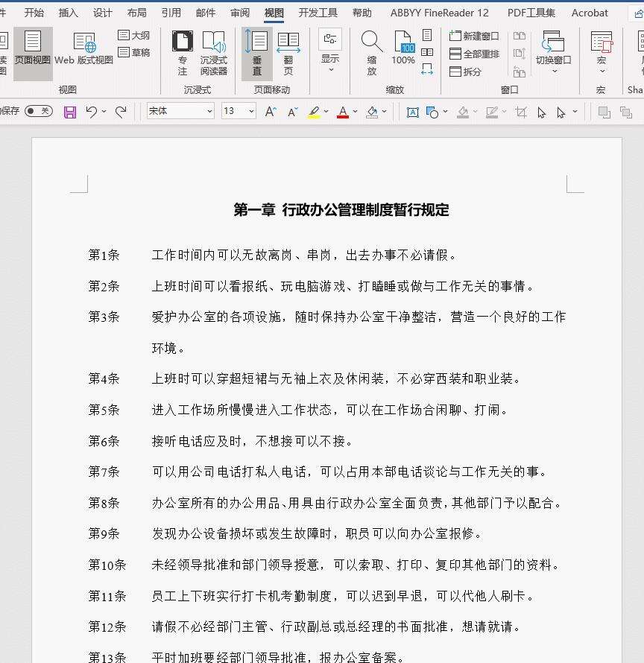Open shading color dropdown arrow
This screenshot has width=644, height=663.
click(x=384, y=112)
